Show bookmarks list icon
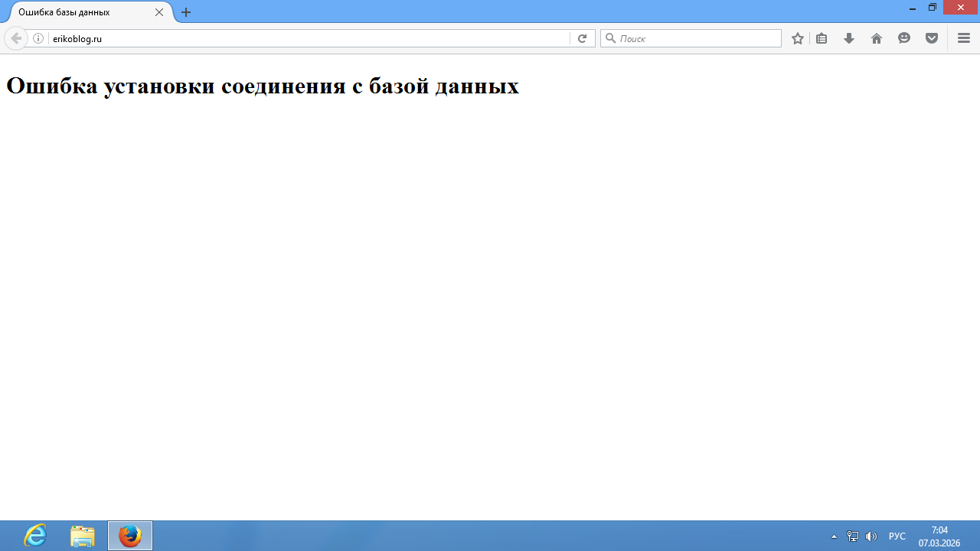 pos(822,38)
